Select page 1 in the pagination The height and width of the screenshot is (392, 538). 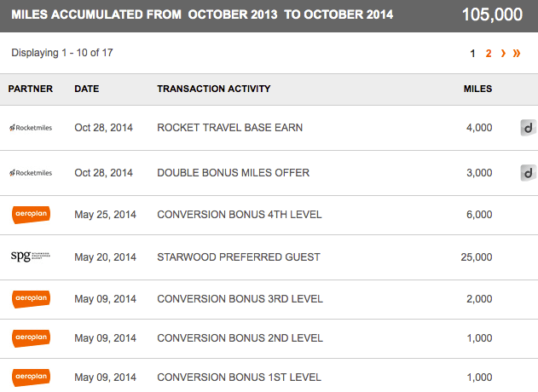473,54
